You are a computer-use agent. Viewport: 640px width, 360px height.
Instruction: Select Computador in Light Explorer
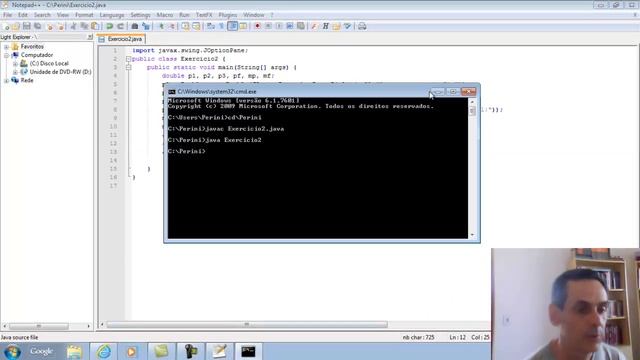coord(37,55)
